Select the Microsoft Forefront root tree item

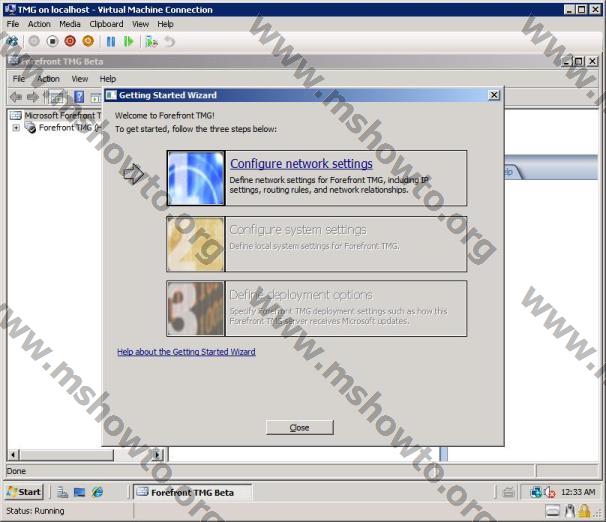63,115
